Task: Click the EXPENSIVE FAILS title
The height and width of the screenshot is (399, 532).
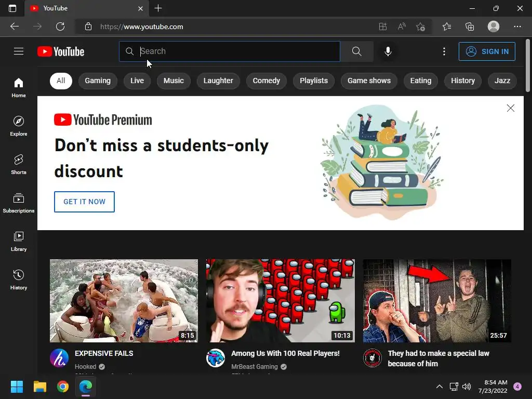Action: click(104, 353)
